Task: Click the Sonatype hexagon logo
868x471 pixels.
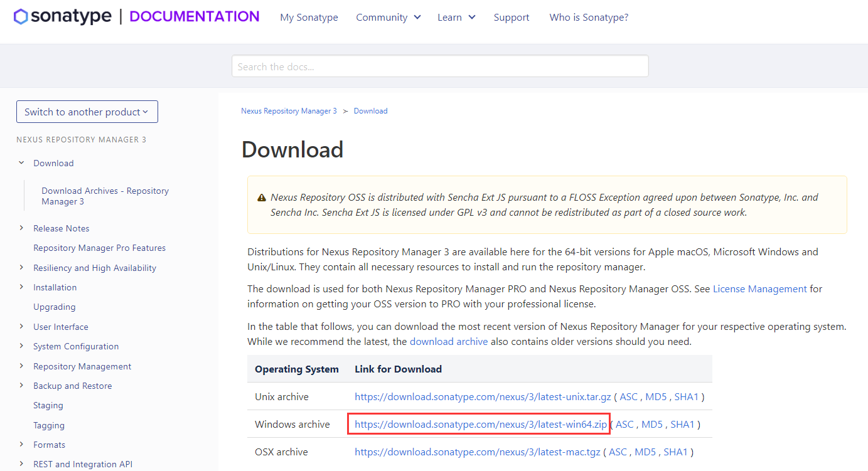Action: point(21,17)
